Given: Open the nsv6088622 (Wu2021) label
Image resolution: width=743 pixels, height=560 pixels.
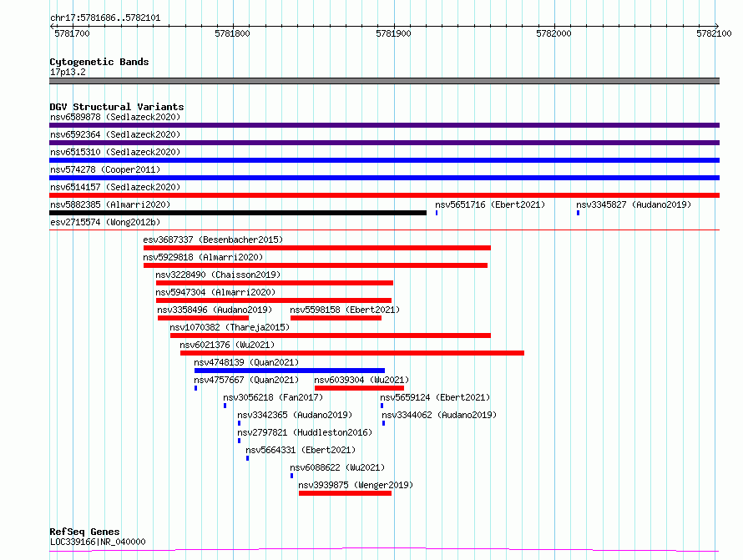Looking at the screenshot, I should point(337,467).
